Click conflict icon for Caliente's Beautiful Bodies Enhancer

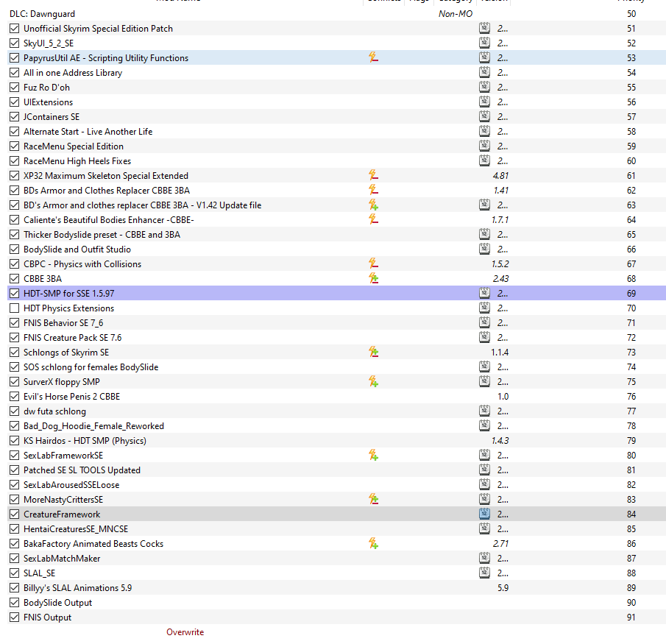pos(373,219)
